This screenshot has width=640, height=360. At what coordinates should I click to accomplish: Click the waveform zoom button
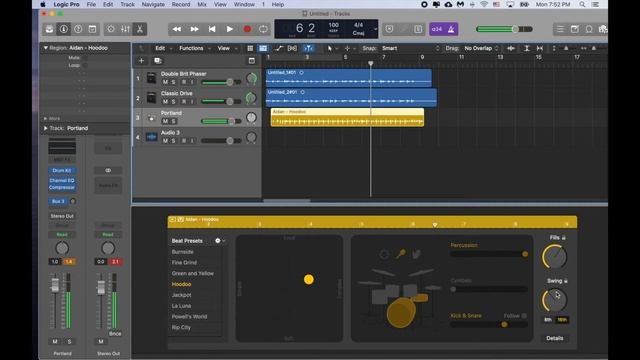[511, 48]
